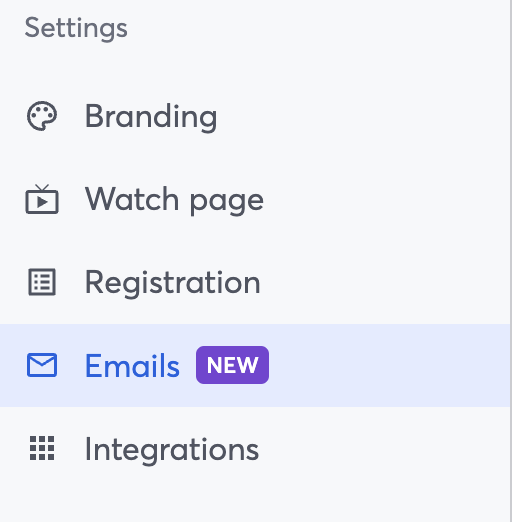The width and height of the screenshot is (512, 522).
Task: Click the Settings section heading
Action: click(76, 28)
